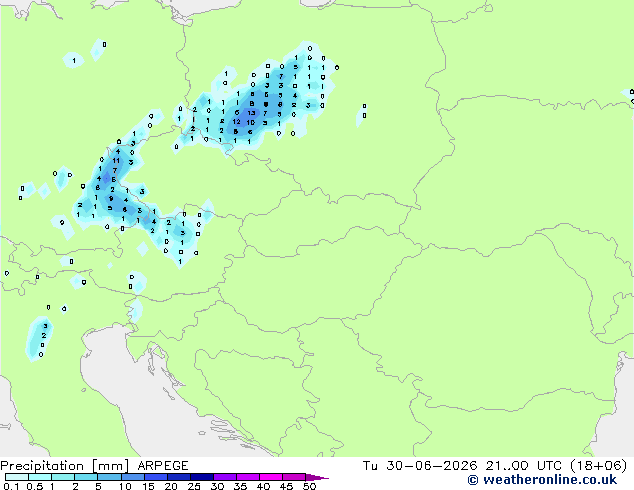Image resolution: width=634 pixels, height=490 pixels.
Task: Pick the 10–15 mm legend color swatch
Action: (x=132, y=477)
